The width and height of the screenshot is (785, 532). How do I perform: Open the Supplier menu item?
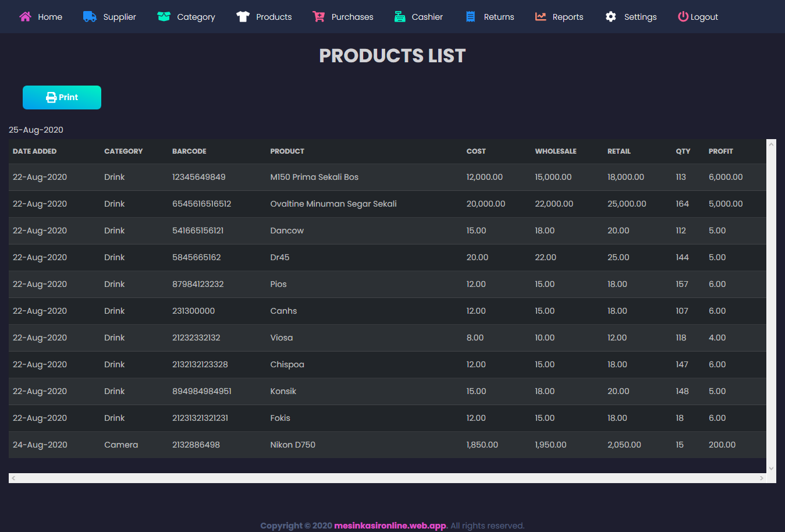click(120, 17)
